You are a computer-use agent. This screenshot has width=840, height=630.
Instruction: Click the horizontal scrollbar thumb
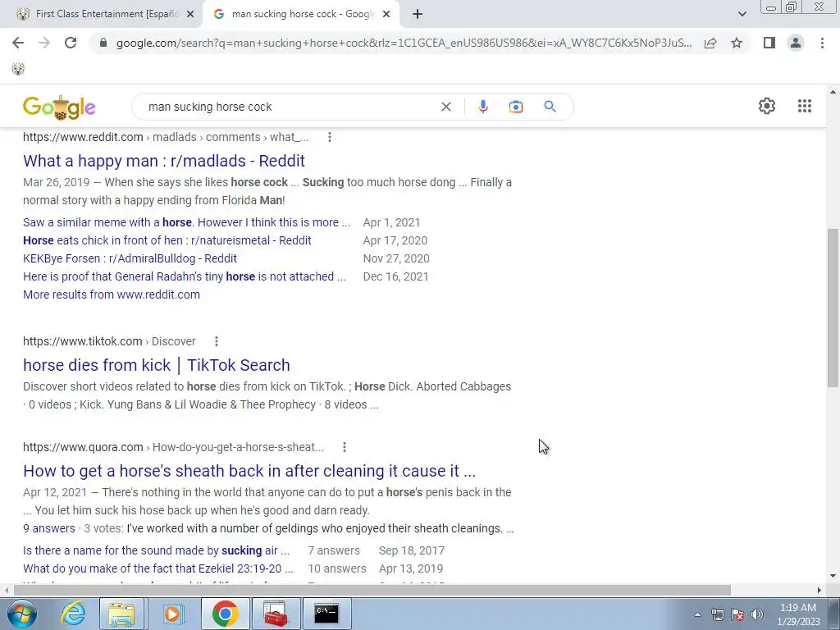372,590
